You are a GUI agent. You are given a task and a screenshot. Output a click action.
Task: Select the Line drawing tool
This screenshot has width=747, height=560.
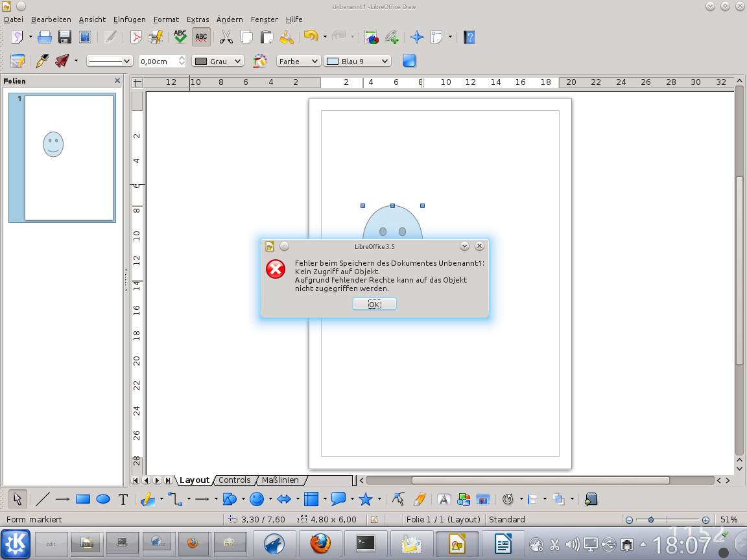click(x=42, y=499)
